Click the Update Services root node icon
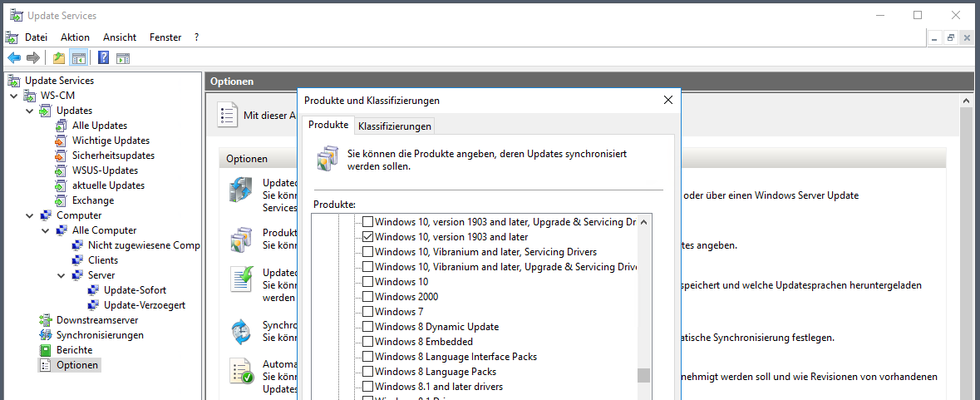The width and height of the screenshot is (980, 400). click(x=14, y=81)
